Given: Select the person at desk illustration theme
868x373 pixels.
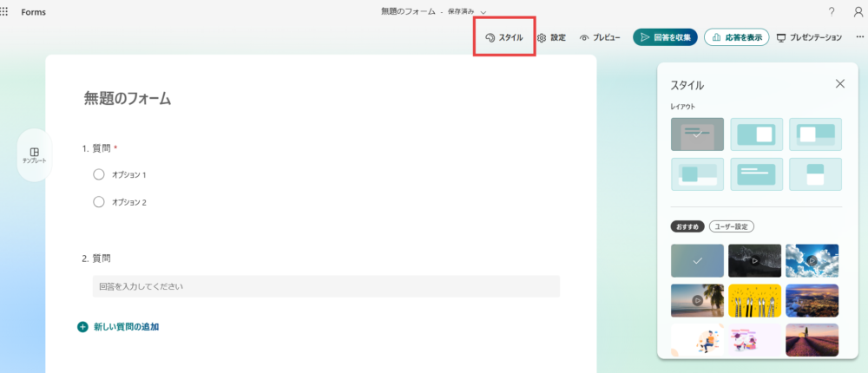Looking at the screenshot, I should [x=697, y=340].
